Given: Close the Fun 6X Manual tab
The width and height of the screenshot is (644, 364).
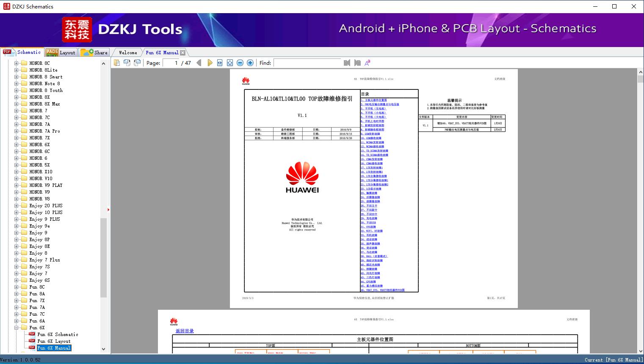Looking at the screenshot, I should [x=182, y=53].
